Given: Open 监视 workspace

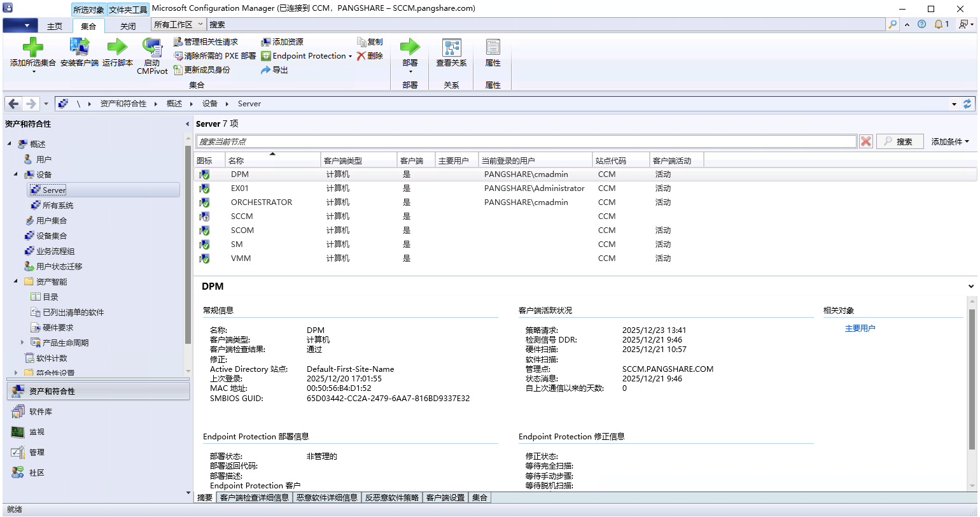Looking at the screenshot, I should 98,432.
